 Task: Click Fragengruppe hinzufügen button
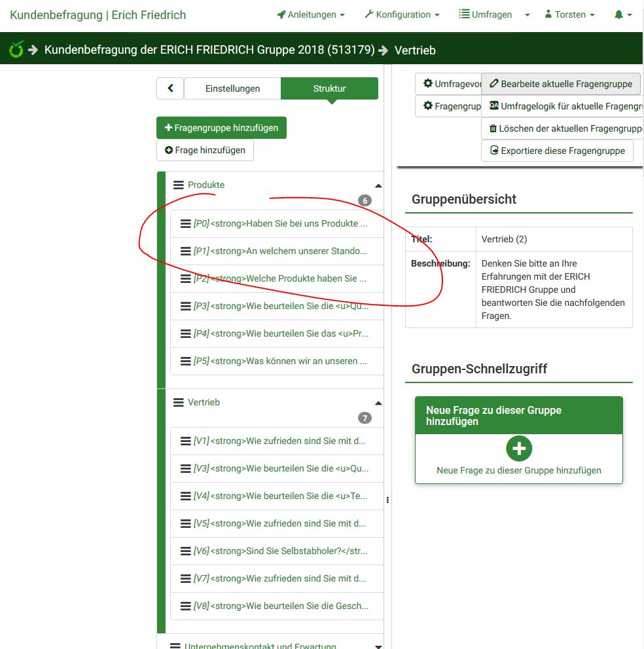pyautogui.click(x=221, y=128)
